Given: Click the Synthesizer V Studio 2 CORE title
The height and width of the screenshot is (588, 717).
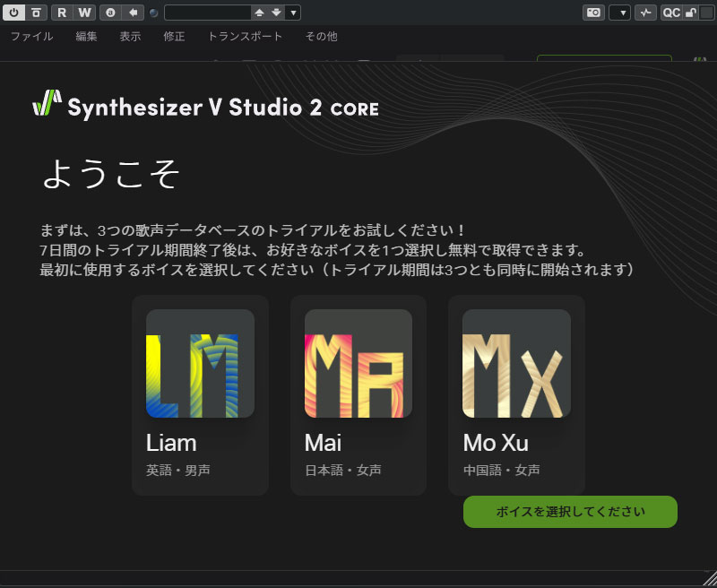Looking at the screenshot, I should 223,108.
